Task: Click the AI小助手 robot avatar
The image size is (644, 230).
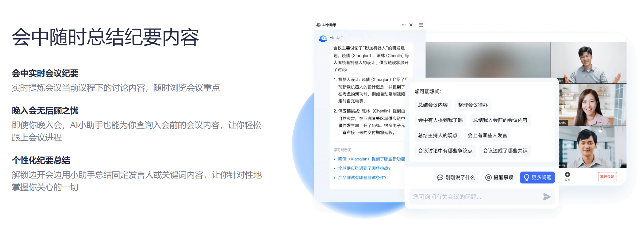Action: point(323,38)
